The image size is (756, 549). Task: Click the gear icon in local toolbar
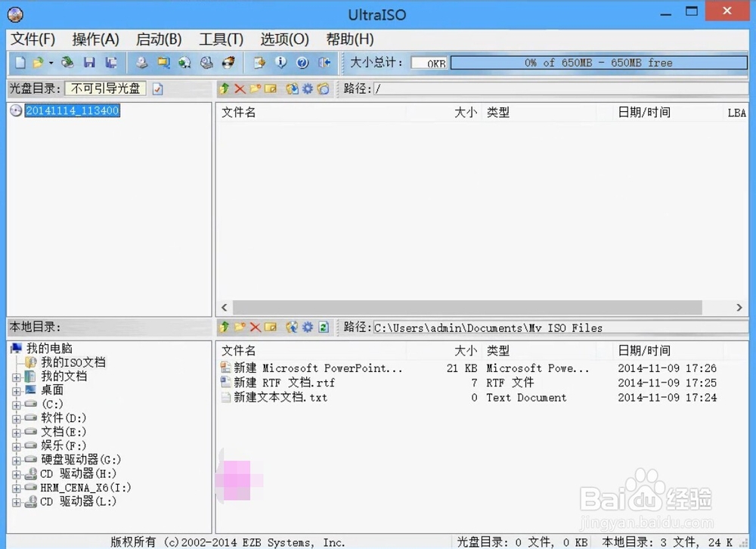click(x=308, y=327)
